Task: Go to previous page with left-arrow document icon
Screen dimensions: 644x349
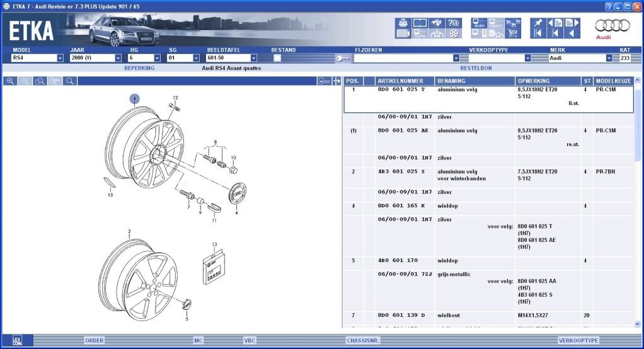Action: point(555,23)
